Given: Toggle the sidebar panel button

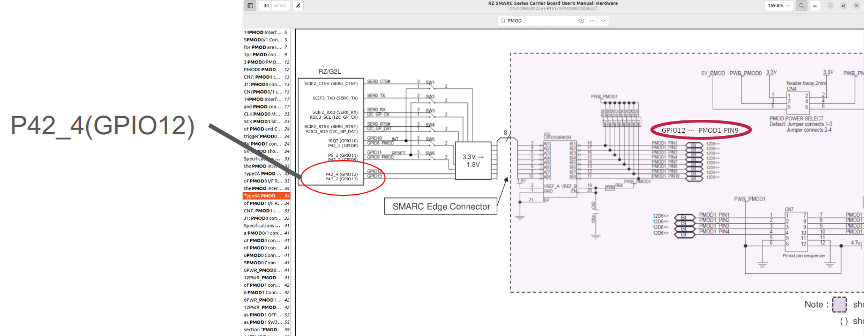Looking at the screenshot, I should 250,5.
